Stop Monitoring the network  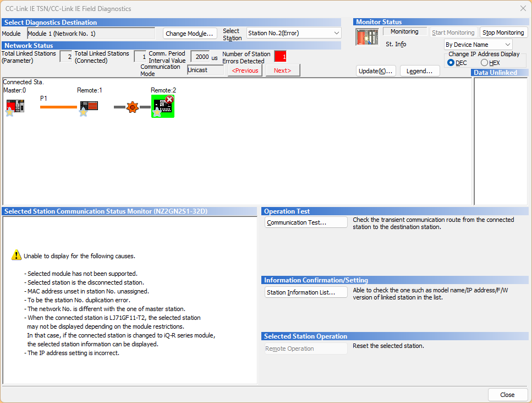click(503, 32)
